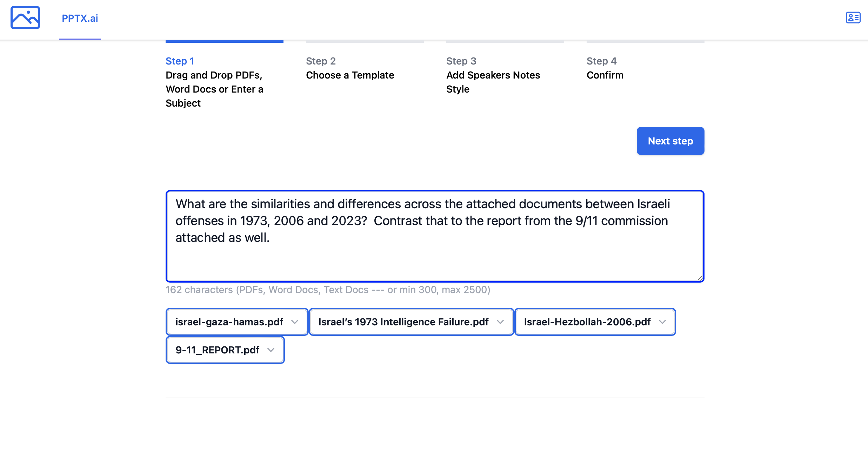Expand the Israel-Hezbollah-2006.pdf chevron
868x467 pixels.
point(662,322)
